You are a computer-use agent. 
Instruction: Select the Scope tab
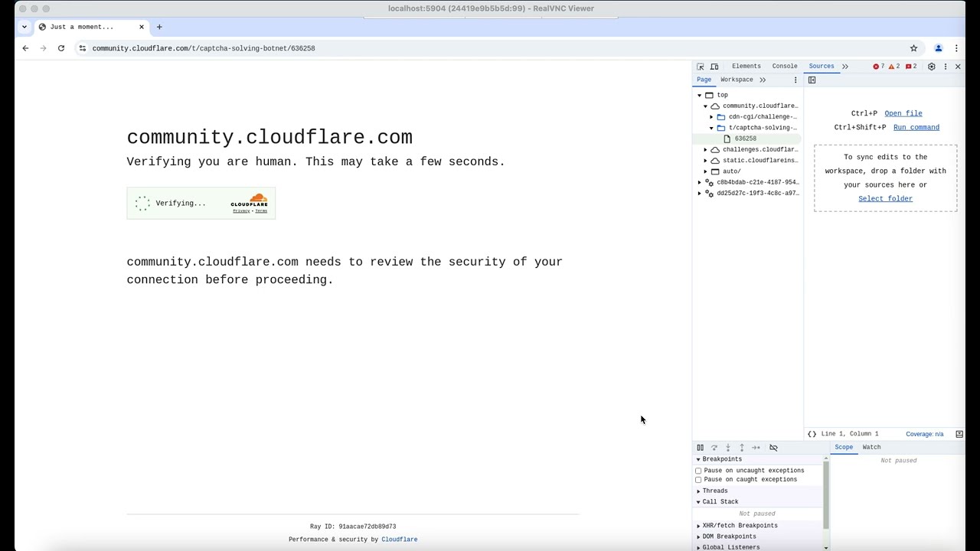[x=844, y=448]
